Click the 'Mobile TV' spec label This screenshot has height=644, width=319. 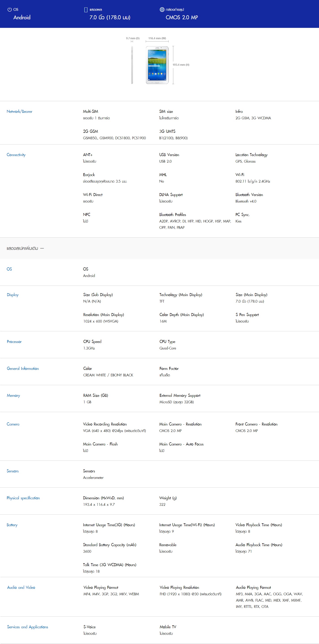[168, 627]
